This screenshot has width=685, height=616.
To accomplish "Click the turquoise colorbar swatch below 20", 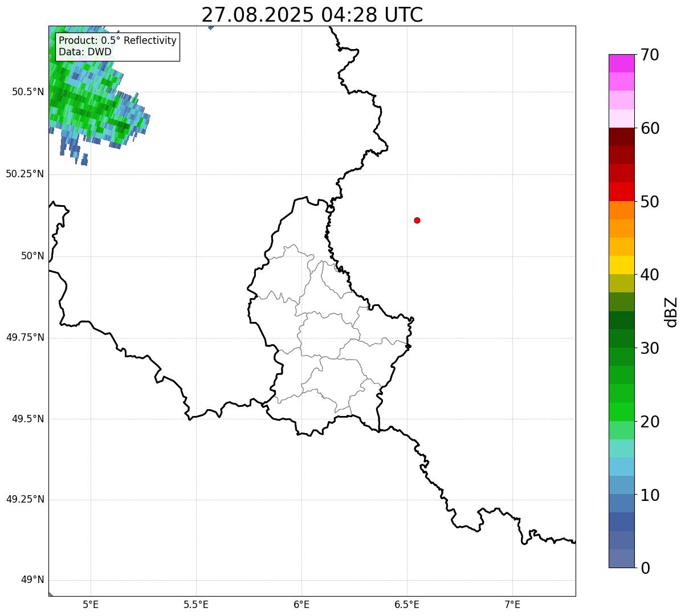I will [x=622, y=448].
